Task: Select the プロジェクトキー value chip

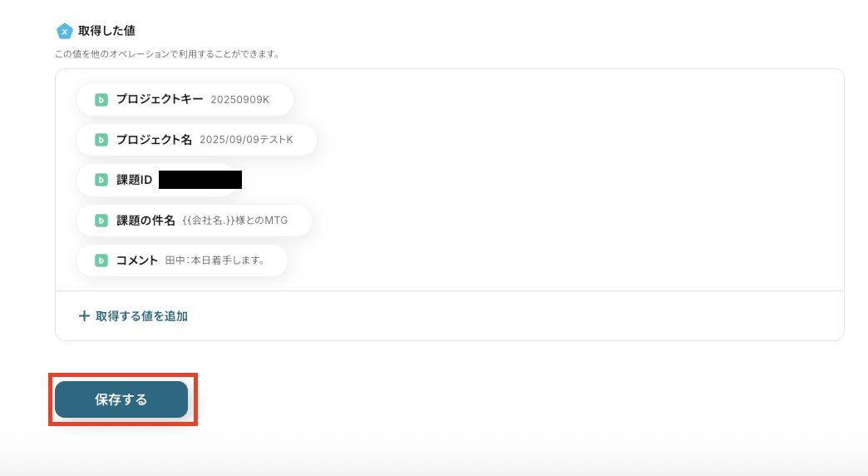Action: [x=185, y=100]
